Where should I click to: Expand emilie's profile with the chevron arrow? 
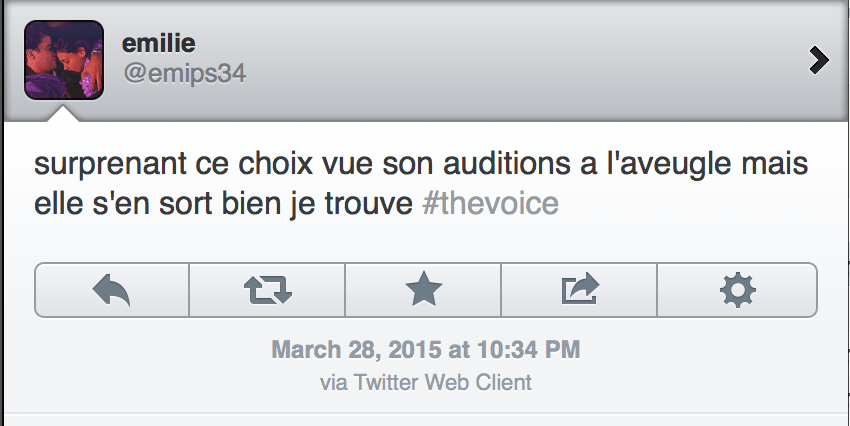pyautogui.click(x=819, y=61)
